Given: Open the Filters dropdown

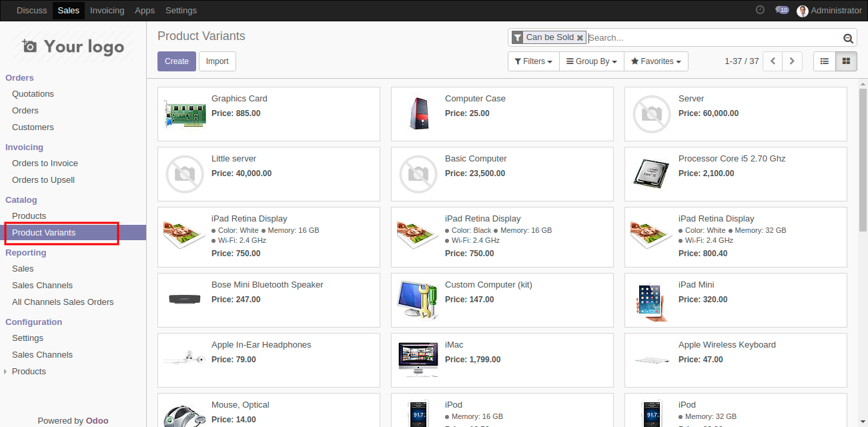Looking at the screenshot, I should 532,61.
